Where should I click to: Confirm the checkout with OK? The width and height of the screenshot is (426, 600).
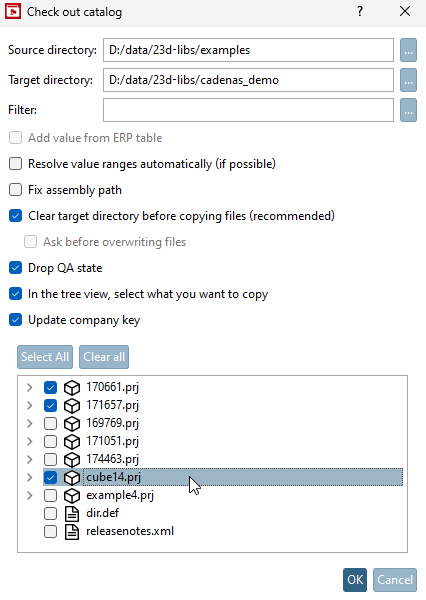click(x=355, y=580)
